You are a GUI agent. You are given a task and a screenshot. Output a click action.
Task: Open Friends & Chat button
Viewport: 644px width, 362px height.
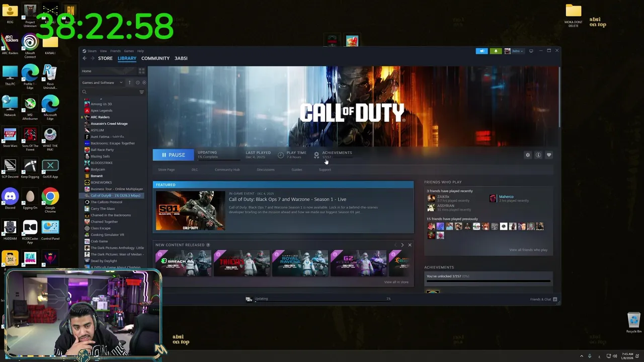543,299
